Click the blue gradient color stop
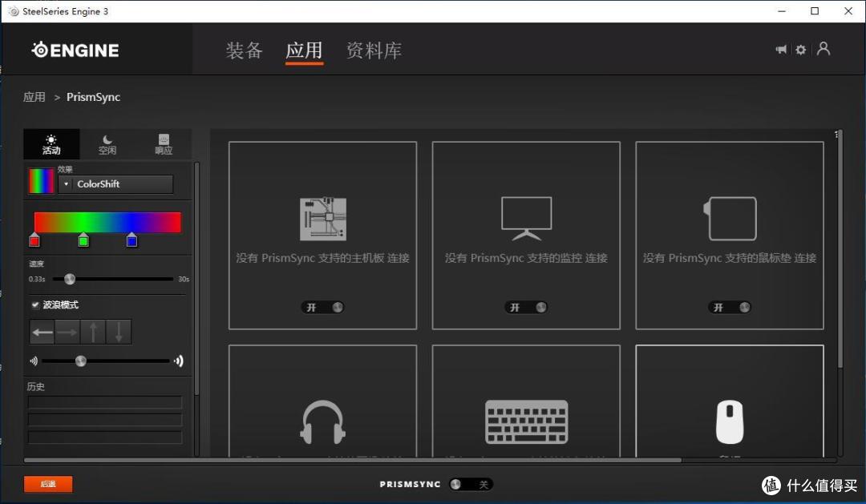The image size is (866, 504). pyautogui.click(x=132, y=240)
